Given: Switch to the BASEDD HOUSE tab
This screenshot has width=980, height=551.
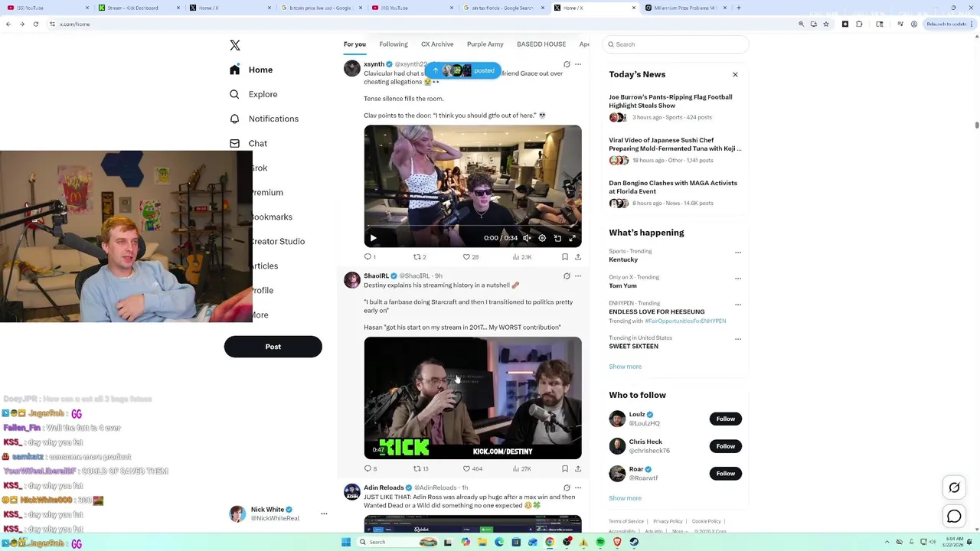Looking at the screenshot, I should [x=541, y=44].
